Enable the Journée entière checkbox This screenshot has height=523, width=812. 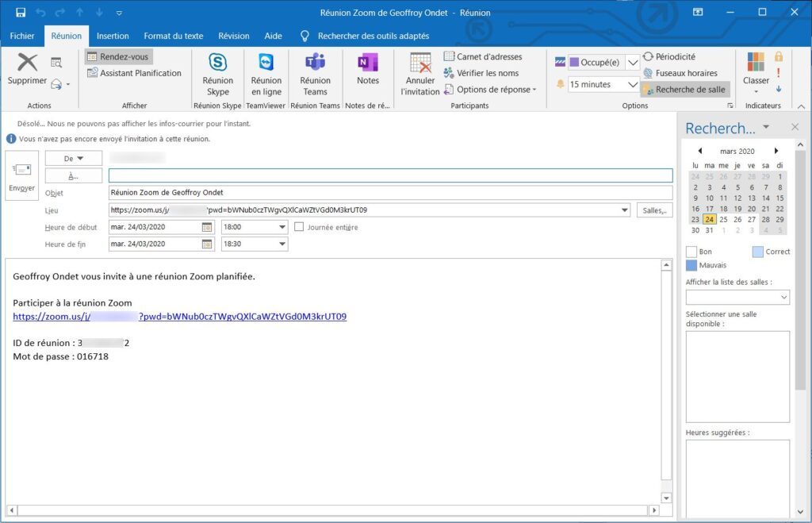299,227
